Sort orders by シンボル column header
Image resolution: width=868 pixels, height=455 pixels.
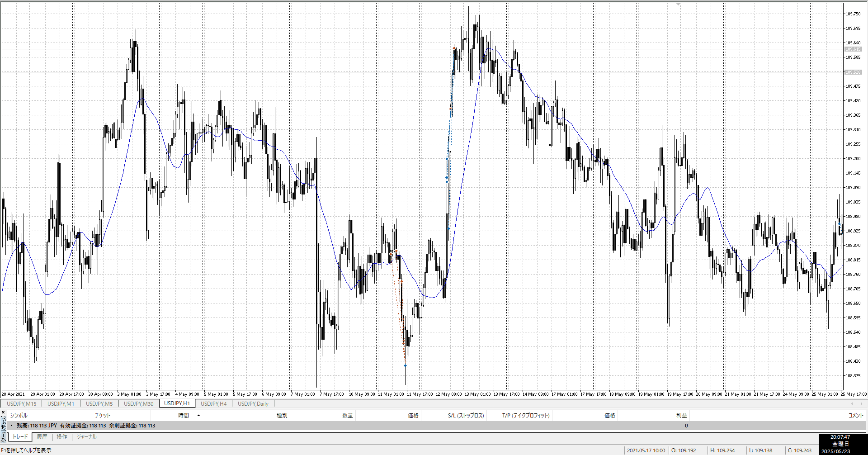19,415
